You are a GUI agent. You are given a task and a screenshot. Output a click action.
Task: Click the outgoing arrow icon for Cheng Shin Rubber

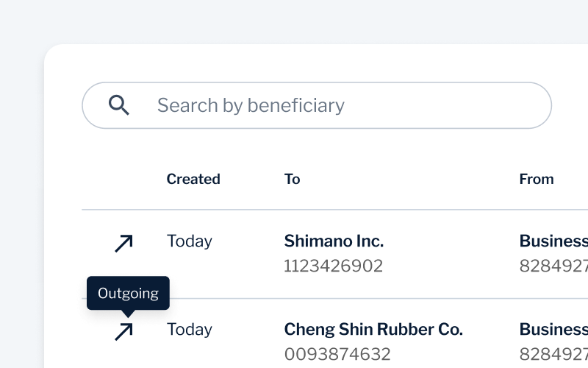coord(123,331)
